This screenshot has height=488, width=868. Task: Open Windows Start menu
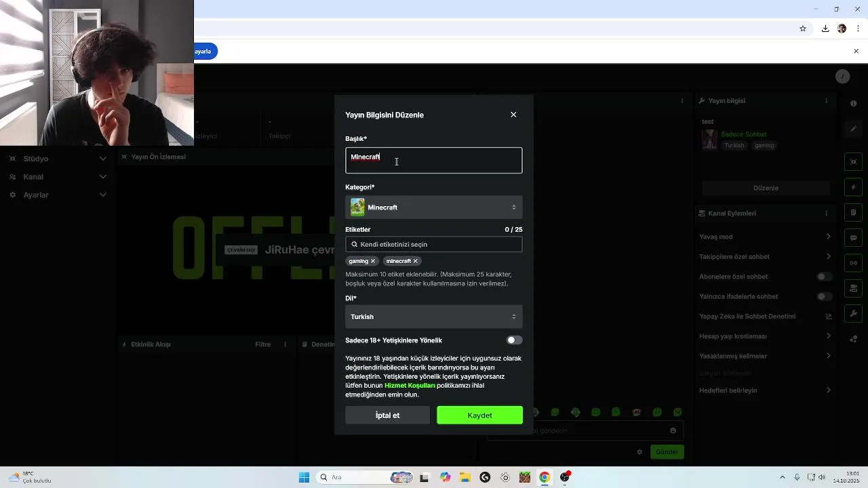(304, 477)
